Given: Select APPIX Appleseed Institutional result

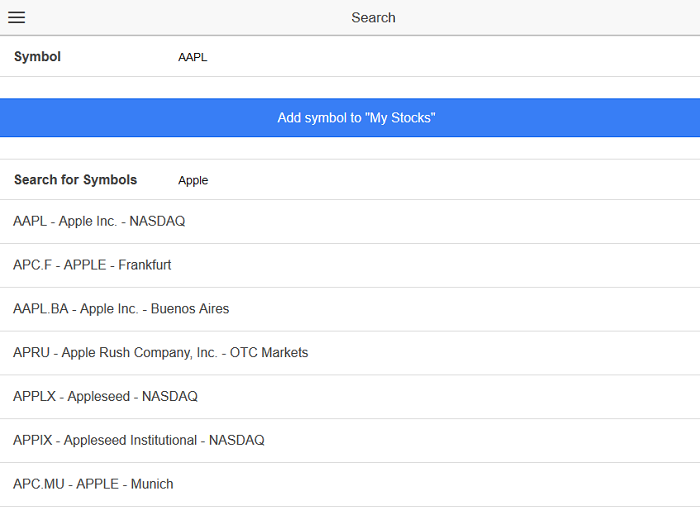Looking at the screenshot, I should (x=138, y=441).
